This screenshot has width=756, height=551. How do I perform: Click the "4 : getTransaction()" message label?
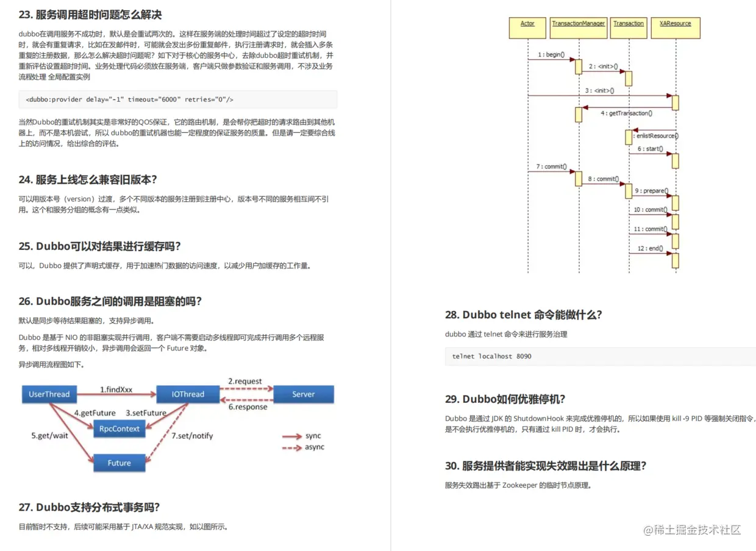pos(626,113)
